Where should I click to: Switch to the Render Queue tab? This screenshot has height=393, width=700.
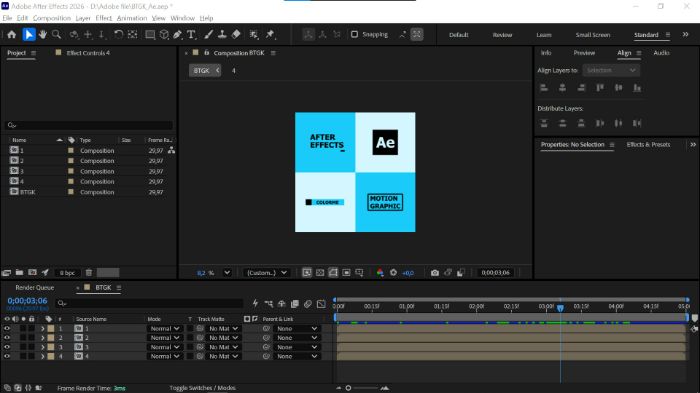35,288
